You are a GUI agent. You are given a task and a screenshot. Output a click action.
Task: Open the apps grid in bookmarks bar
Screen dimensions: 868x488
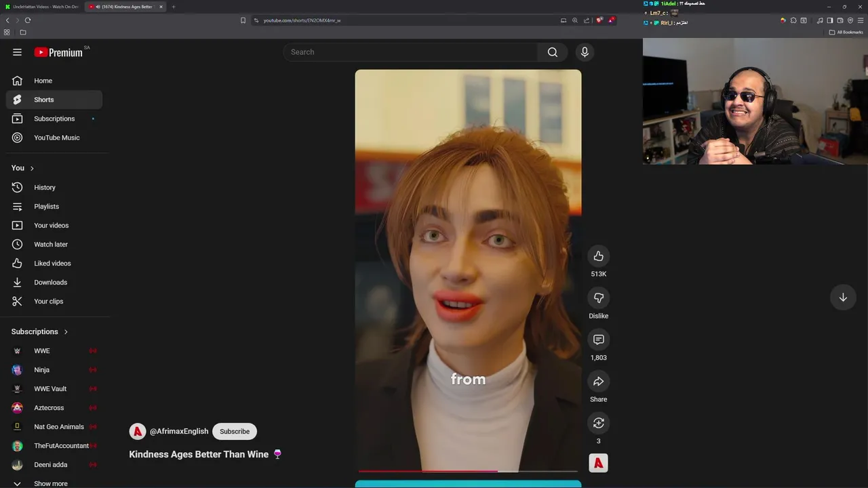(x=7, y=33)
